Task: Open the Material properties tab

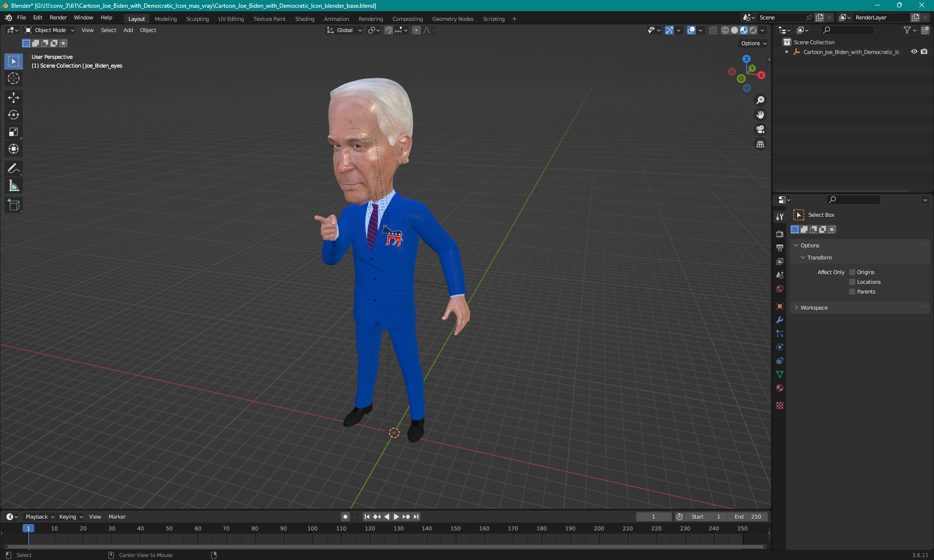Action: tap(780, 388)
